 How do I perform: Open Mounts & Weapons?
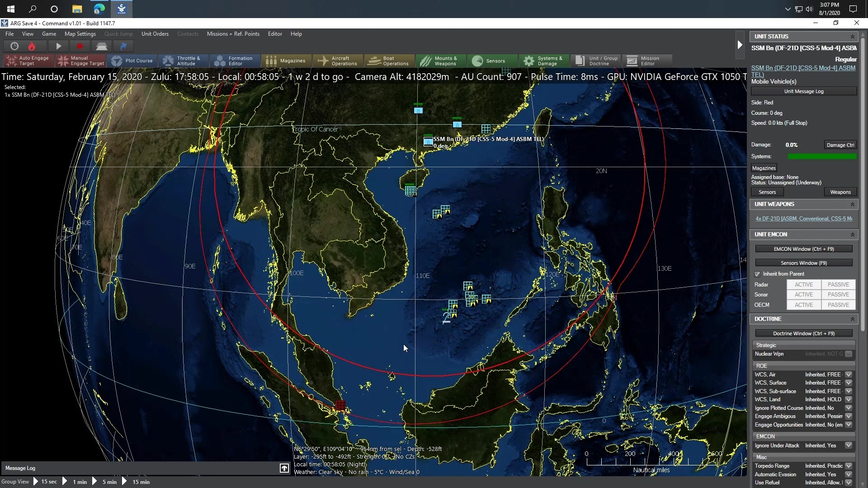(441, 61)
